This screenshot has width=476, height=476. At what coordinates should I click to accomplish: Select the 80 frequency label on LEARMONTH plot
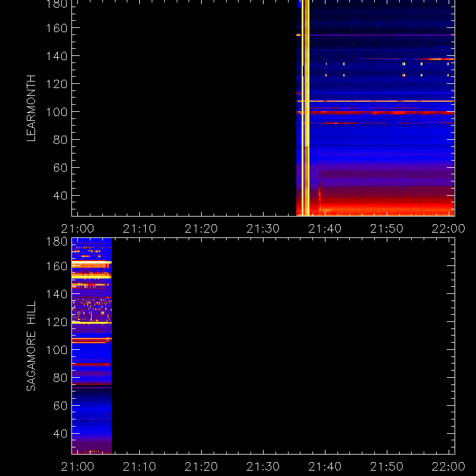(x=60, y=140)
